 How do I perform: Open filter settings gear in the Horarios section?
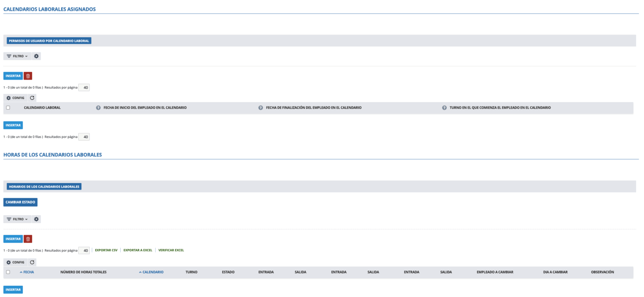click(36, 219)
